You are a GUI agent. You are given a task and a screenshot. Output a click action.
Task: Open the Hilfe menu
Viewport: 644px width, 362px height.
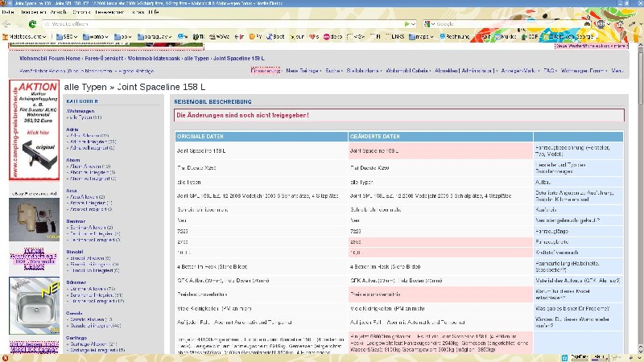point(154,12)
